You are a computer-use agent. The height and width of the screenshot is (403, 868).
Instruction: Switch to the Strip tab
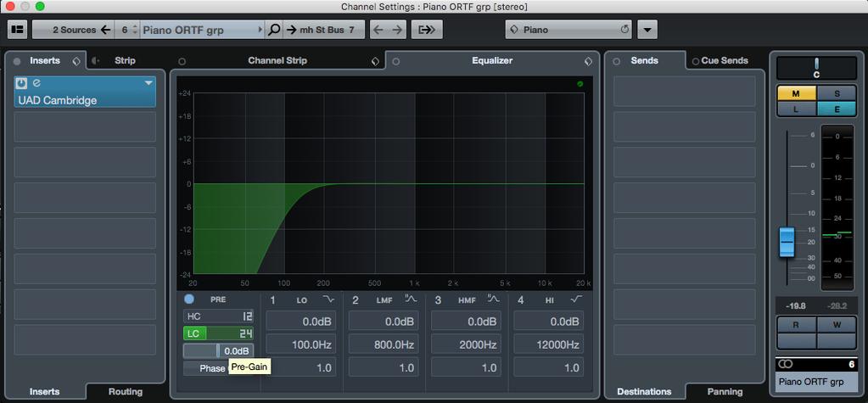(x=125, y=60)
